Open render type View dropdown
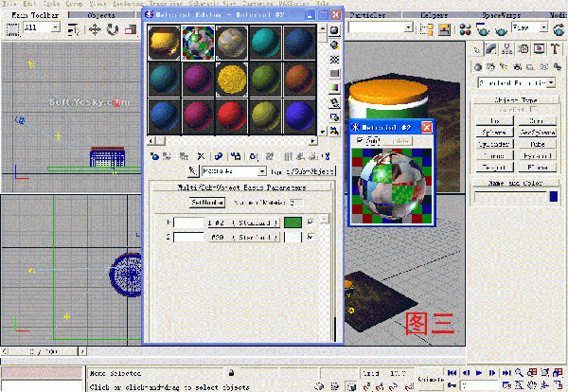Viewport: 568px width, 392px height. click(x=543, y=27)
